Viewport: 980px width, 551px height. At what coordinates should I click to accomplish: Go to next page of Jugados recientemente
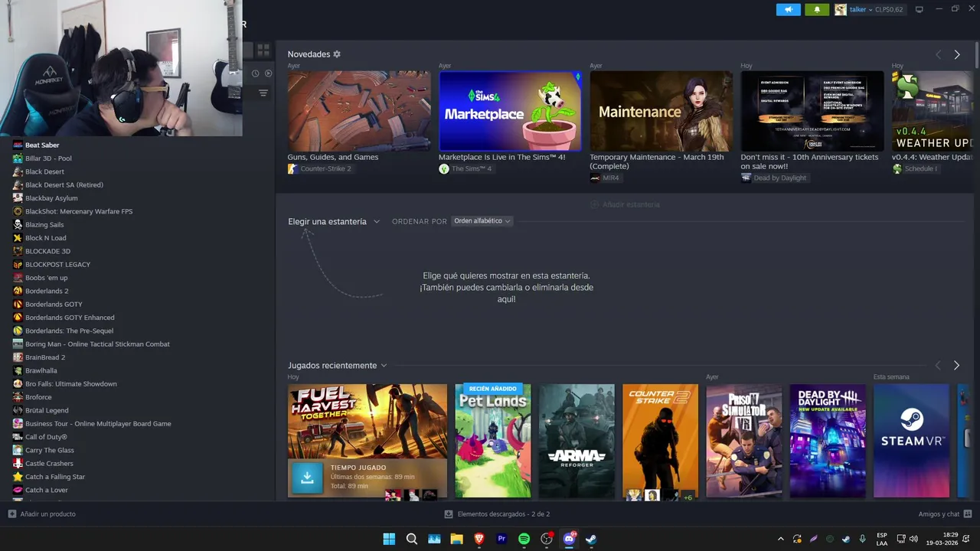956,366
